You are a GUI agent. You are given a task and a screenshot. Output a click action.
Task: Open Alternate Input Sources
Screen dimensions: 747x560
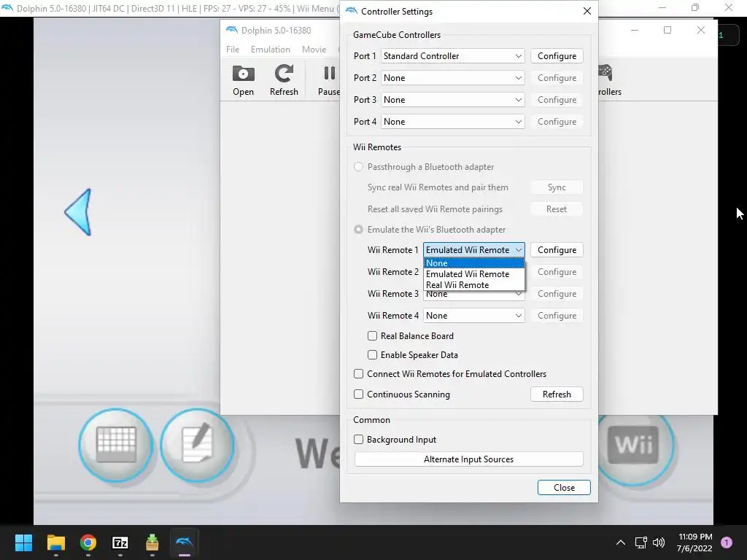tap(469, 459)
